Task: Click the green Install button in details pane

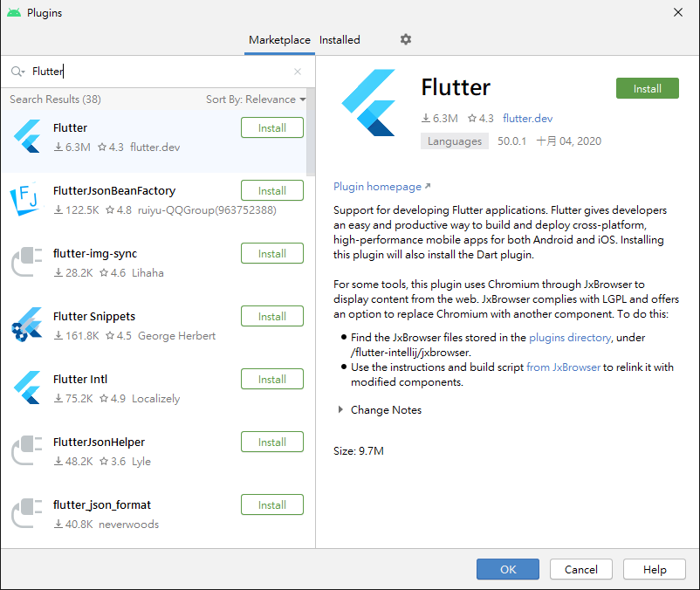Action: (x=648, y=88)
